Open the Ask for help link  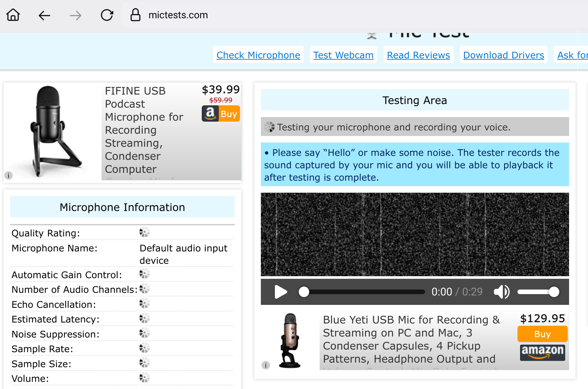[x=572, y=55]
